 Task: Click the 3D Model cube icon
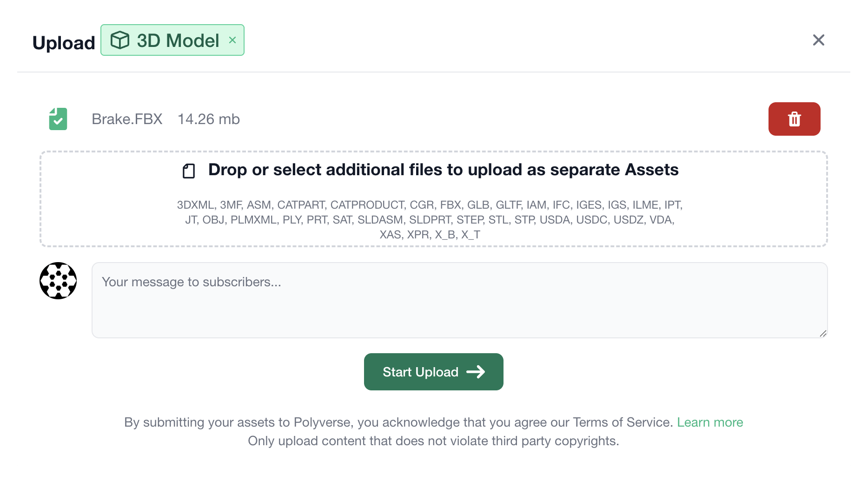pos(120,40)
